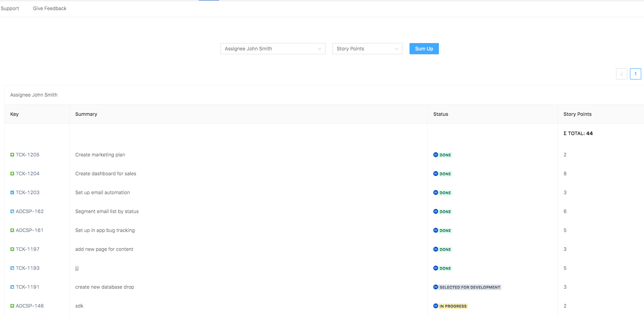Click the Sum Up button
The image size is (644, 316).
pos(424,49)
